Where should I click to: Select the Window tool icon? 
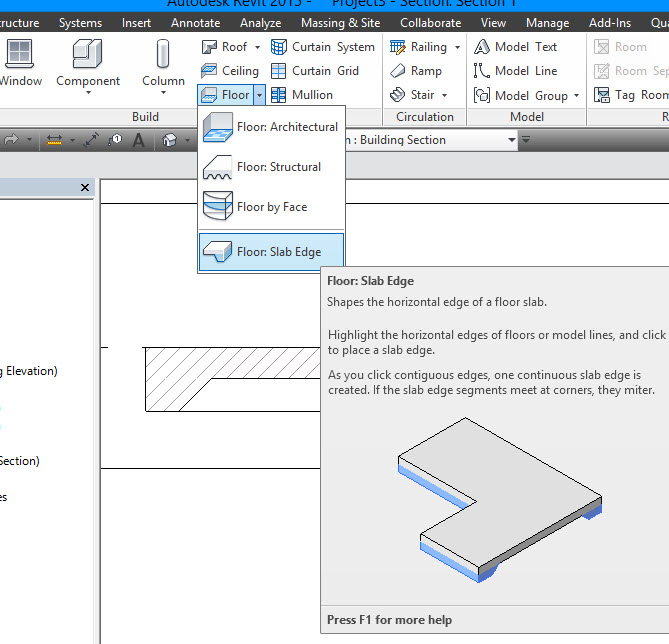pyautogui.click(x=19, y=54)
